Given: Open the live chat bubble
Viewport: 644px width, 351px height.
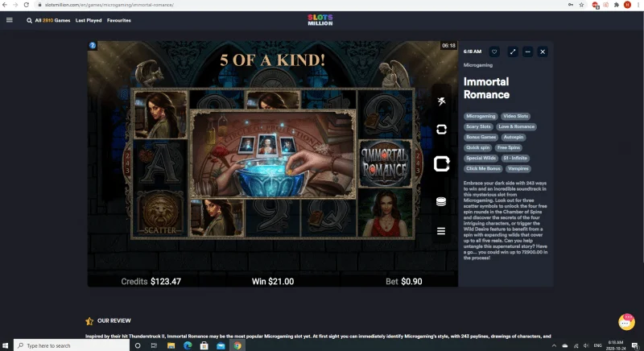Looking at the screenshot, I should coord(626,322).
